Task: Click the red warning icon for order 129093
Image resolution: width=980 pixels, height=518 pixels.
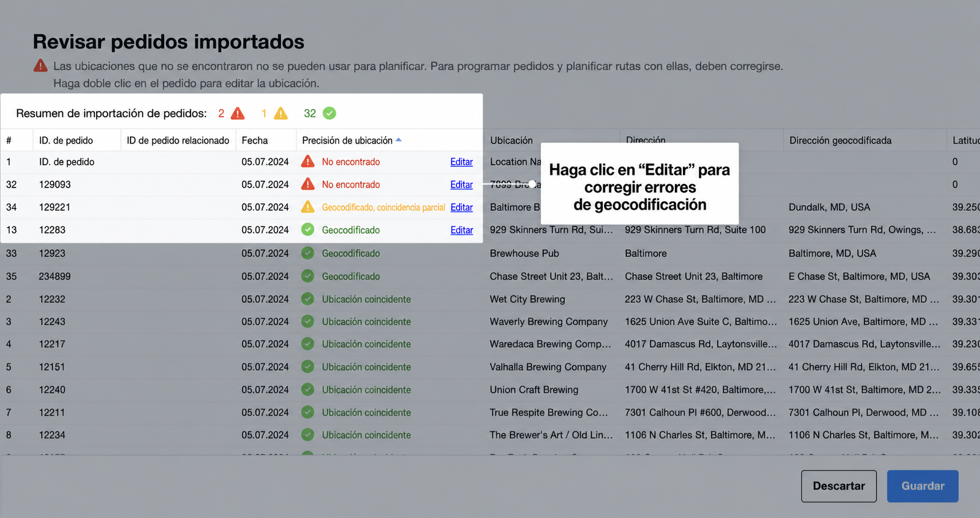Action: point(307,185)
